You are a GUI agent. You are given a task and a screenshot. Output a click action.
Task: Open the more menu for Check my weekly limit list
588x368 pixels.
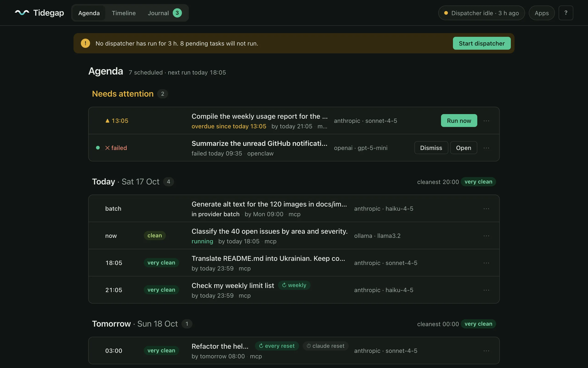tap(486, 290)
